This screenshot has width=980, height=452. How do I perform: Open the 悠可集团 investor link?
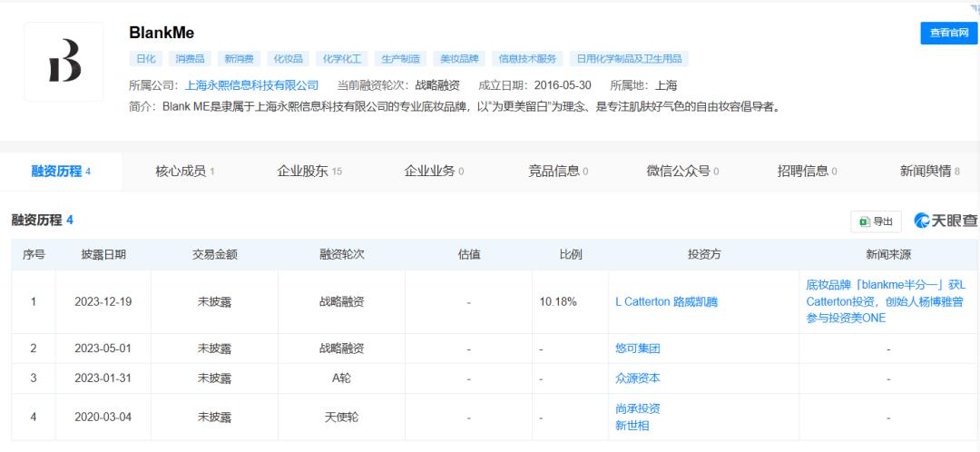(638, 349)
